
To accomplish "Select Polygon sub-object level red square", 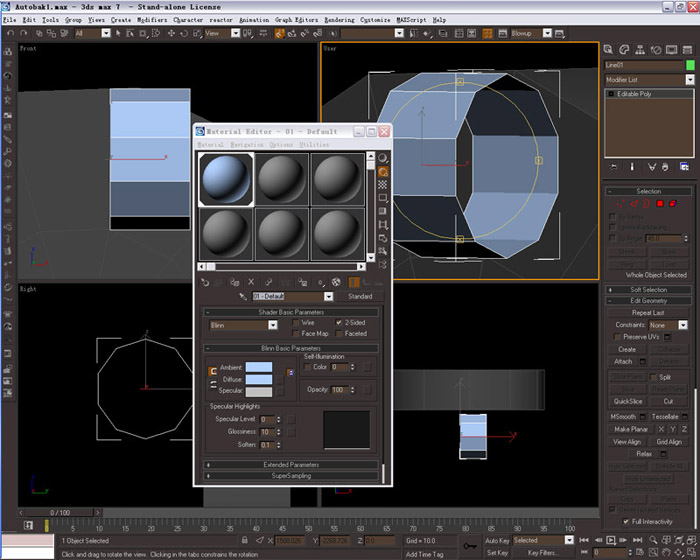I will coord(660,204).
